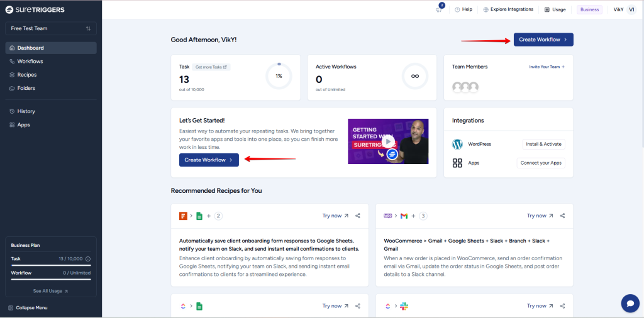Open History in the sidebar

click(x=26, y=111)
